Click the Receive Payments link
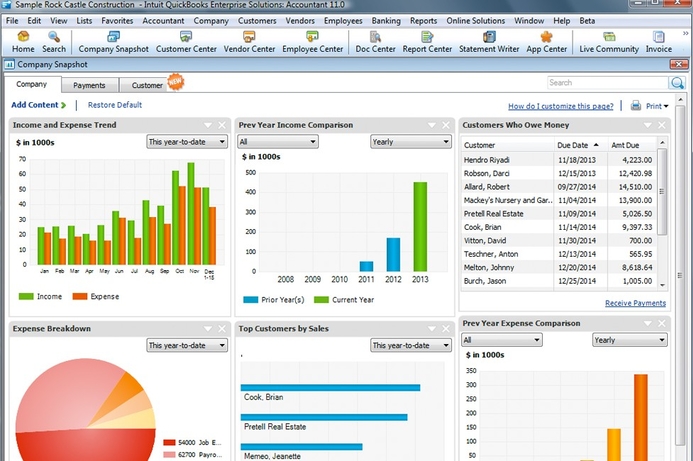Image resolution: width=693 pixels, height=461 pixels. click(x=635, y=303)
